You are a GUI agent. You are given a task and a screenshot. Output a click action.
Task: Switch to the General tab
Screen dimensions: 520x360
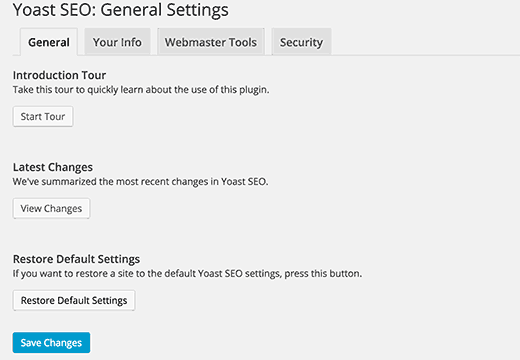coord(49,42)
